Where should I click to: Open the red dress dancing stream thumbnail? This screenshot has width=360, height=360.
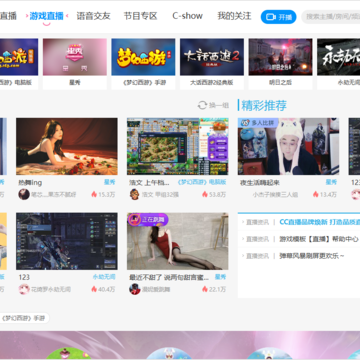177,241
